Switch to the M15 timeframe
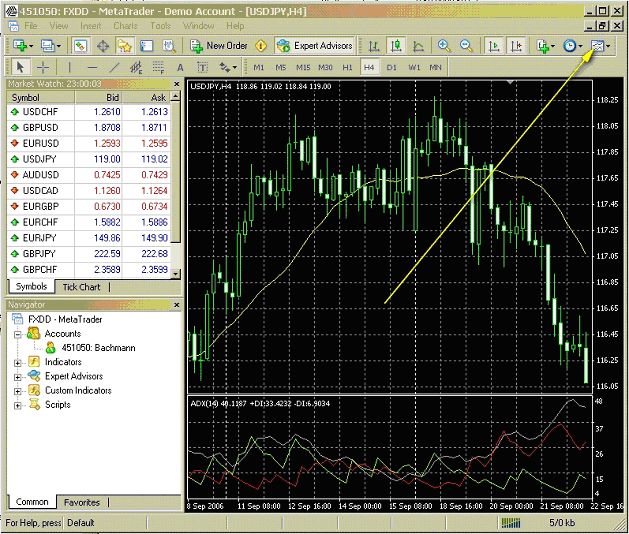Viewport: 629px width, 534px height. (303, 67)
